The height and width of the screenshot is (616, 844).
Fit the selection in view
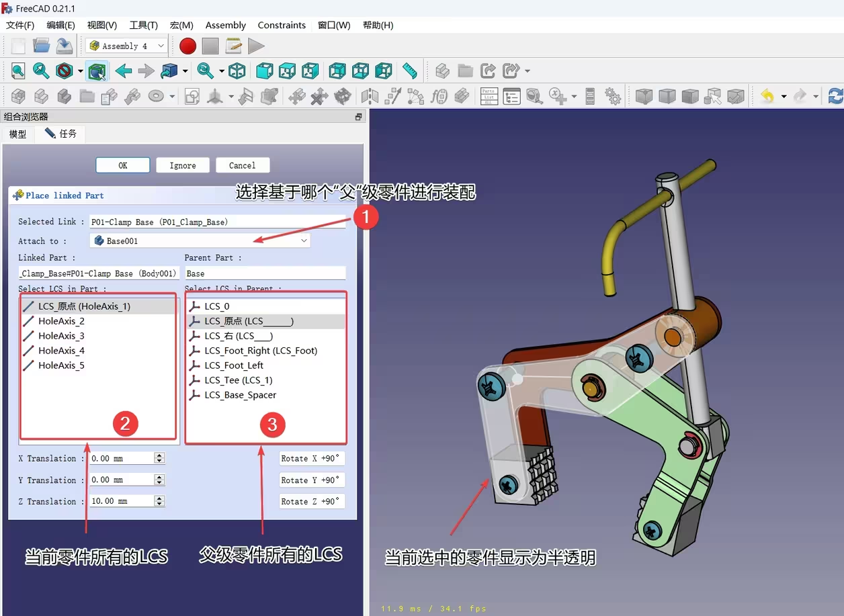tap(42, 71)
